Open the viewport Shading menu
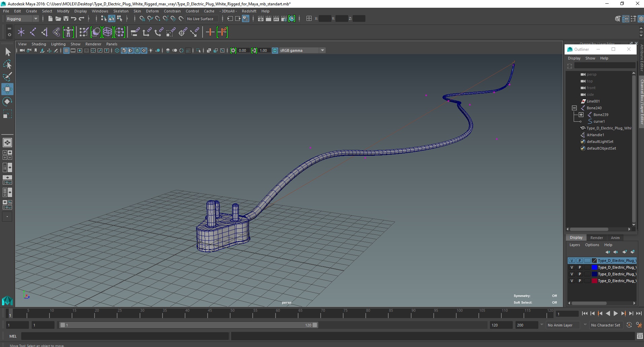This screenshot has width=644, height=347. click(x=39, y=44)
